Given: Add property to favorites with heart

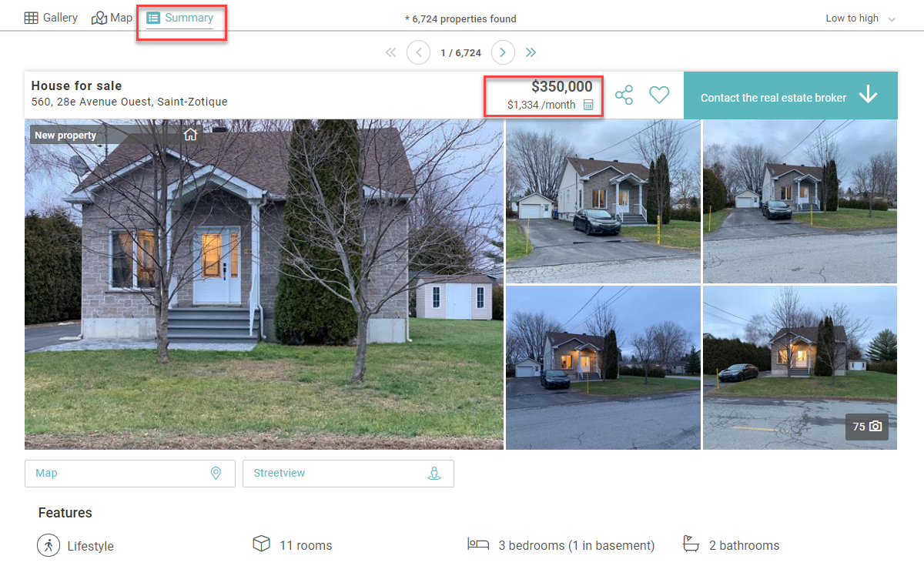Looking at the screenshot, I should (659, 95).
